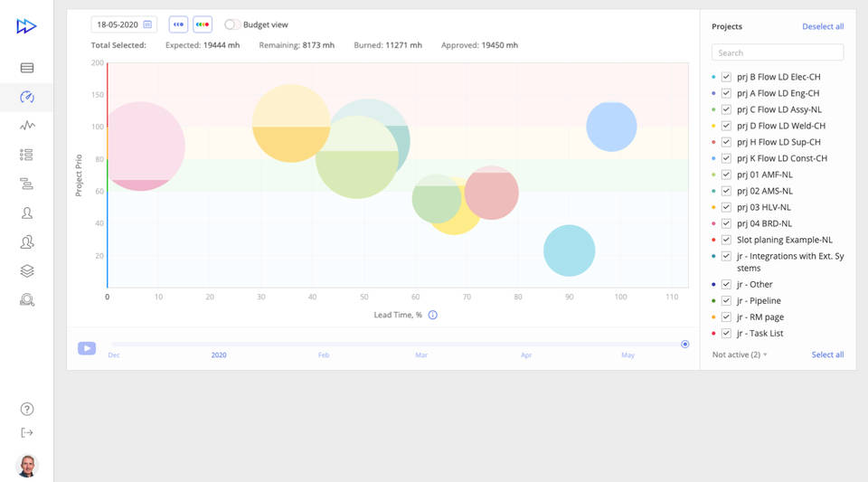Expand the Not active (2) dropdown
868x482 pixels.
(740, 354)
